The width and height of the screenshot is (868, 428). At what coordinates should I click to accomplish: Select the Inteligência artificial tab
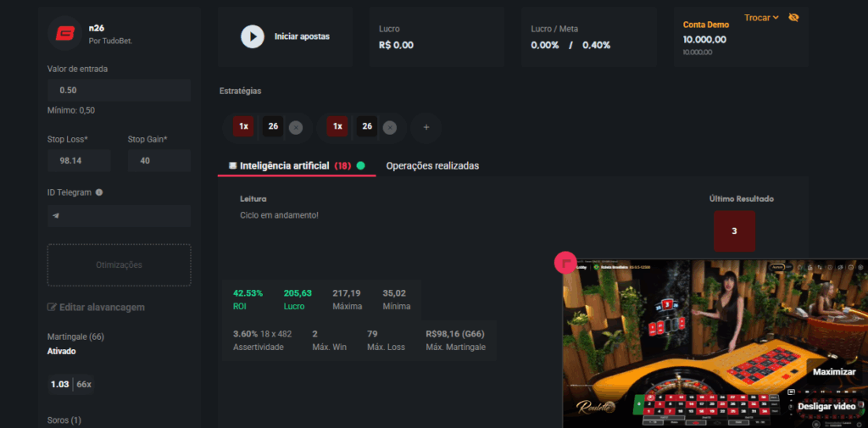tap(284, 166)
